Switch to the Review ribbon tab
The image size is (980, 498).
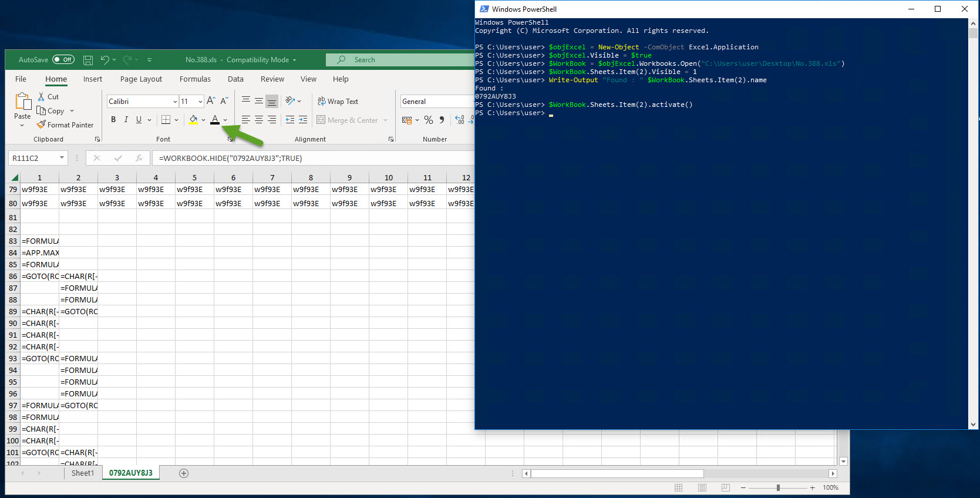(x=272, y=79)
